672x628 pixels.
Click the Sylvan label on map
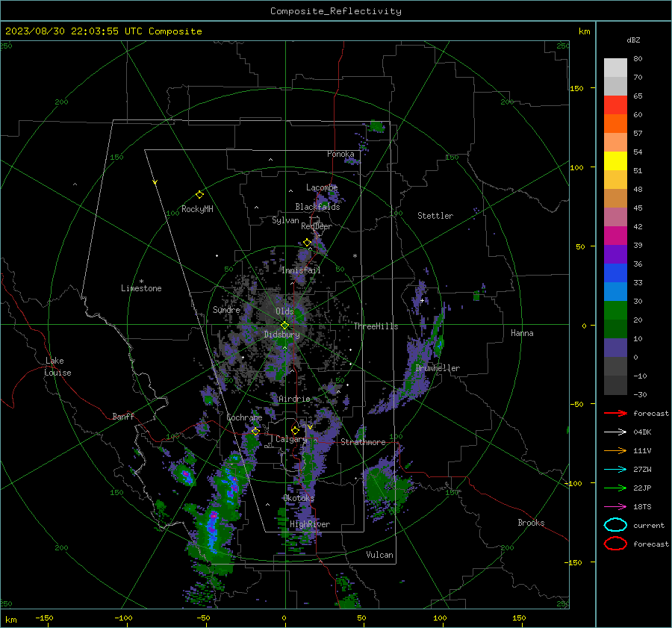[x=285, y=220]
